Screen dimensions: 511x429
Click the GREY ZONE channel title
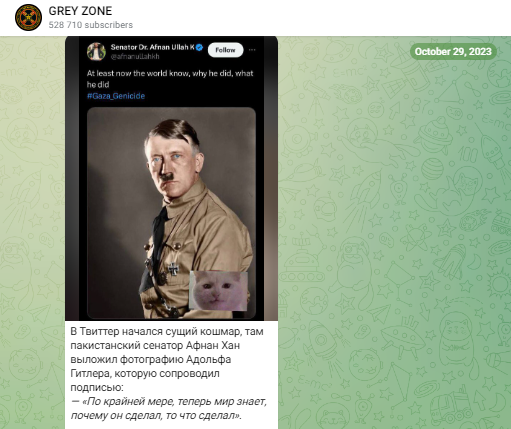coord(80,11)
